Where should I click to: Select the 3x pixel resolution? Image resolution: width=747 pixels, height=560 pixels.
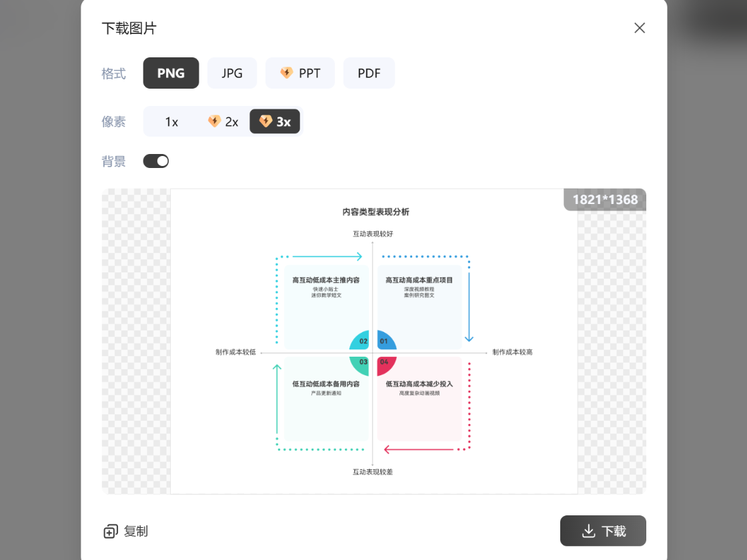[x=274, y=121]
